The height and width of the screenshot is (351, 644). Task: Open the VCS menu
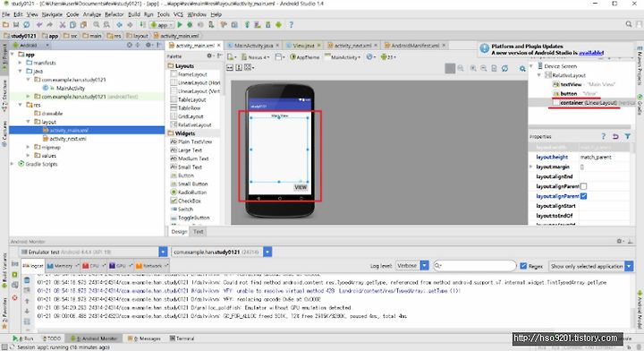pos(178,14)
